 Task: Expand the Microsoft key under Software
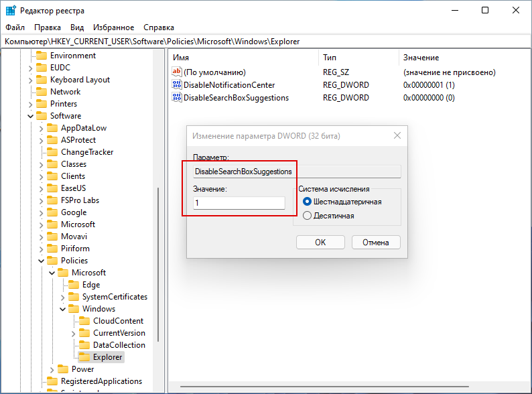42,225
